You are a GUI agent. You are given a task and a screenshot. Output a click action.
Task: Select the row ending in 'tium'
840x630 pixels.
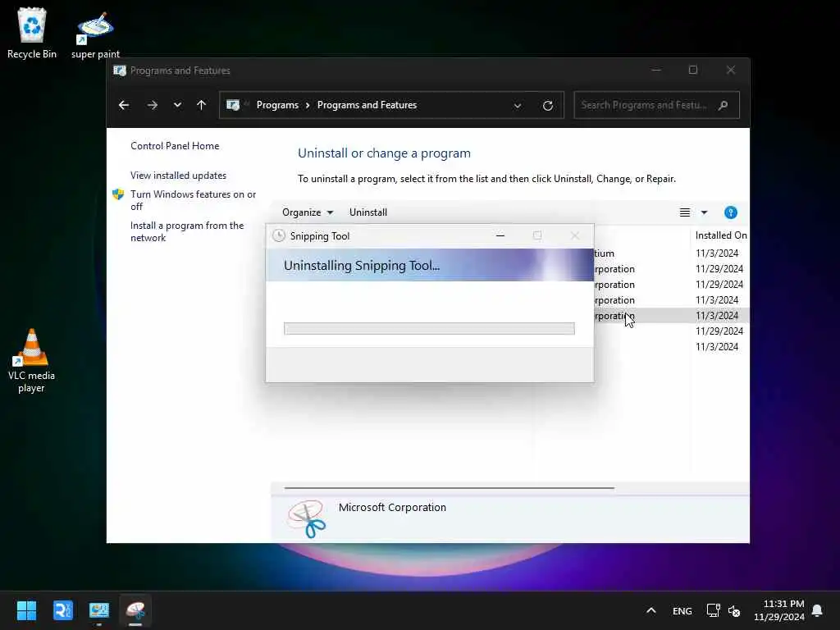click(x=671, y=253)
